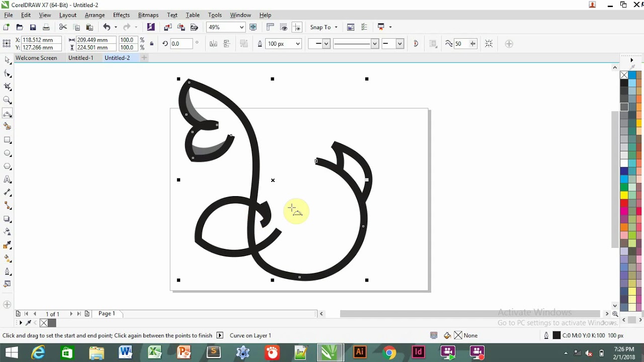Toggle the Bounding Box button
This screenshot has width=644, height=362.
coord(489,44)
